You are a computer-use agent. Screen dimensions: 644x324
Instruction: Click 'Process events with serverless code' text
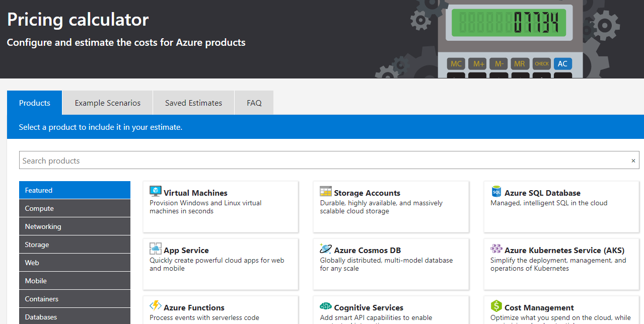[x=204, y=317]
